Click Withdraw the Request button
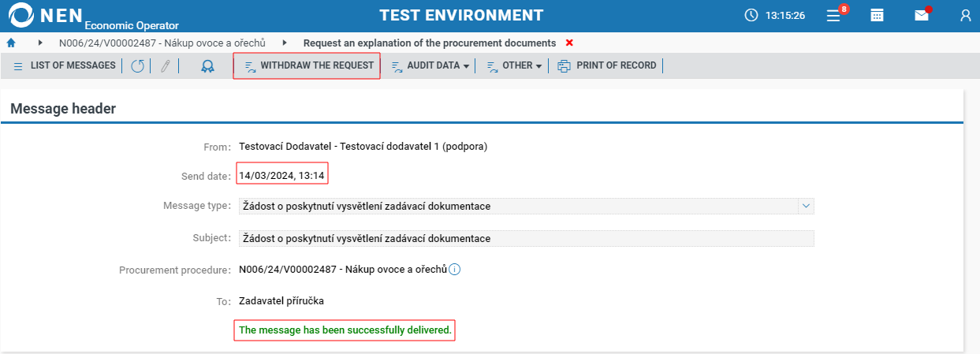The height and width of the screenshot is (354, 980). 307,66
